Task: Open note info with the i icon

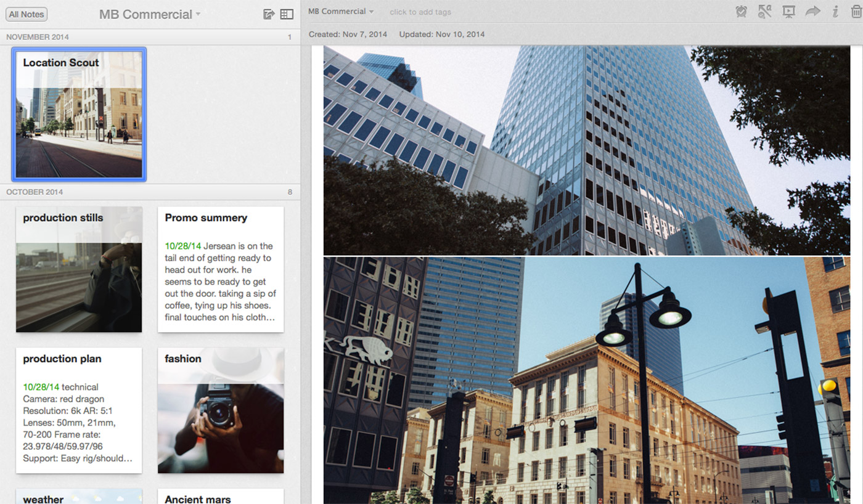Action: tap(835, 11)
